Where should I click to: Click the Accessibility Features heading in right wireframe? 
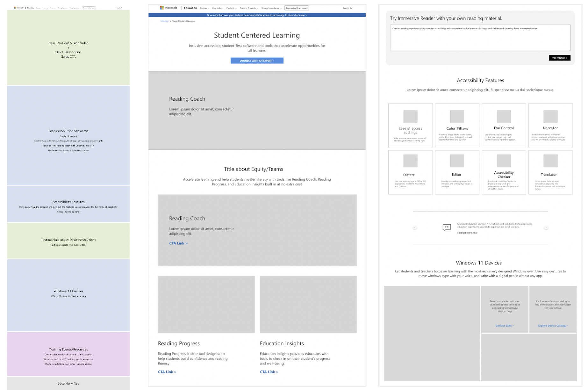pyautogui.click(x=480, y=80)
